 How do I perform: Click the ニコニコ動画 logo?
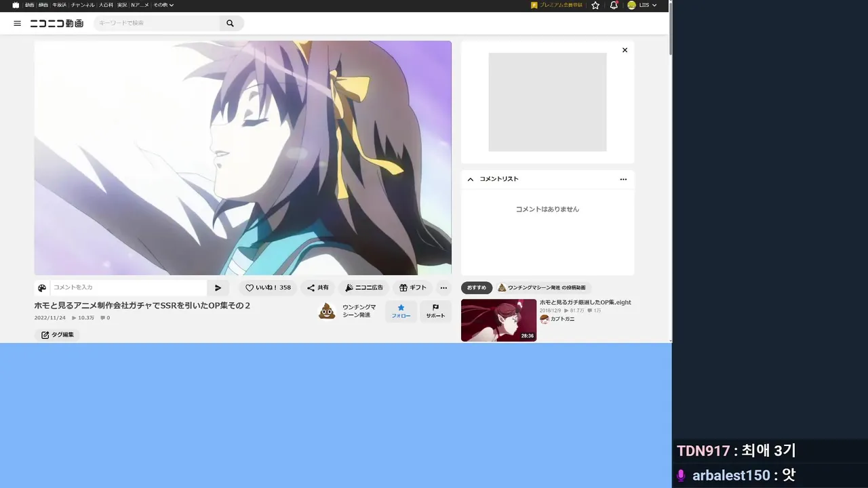(x=57, y=23)
